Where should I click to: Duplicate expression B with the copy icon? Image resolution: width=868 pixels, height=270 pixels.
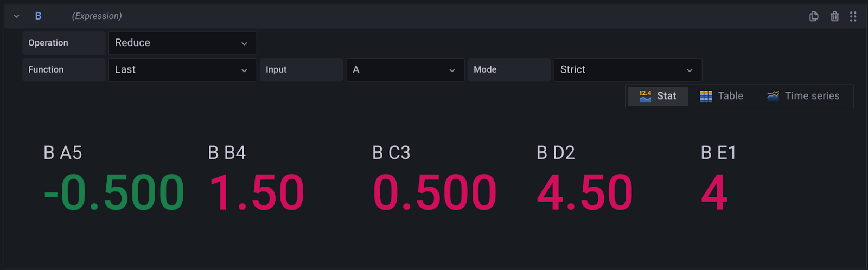coord(814,16)
